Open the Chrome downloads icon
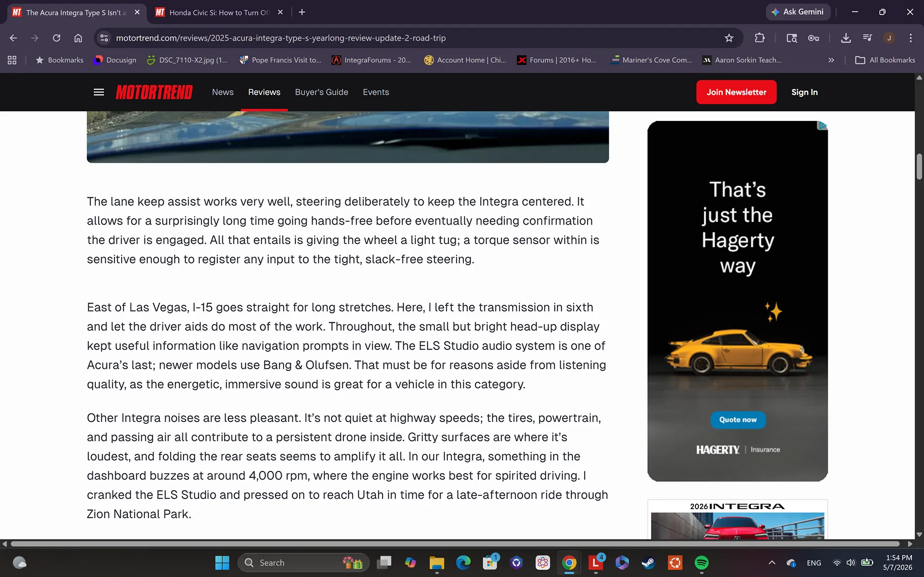 [x=846, y=38]
